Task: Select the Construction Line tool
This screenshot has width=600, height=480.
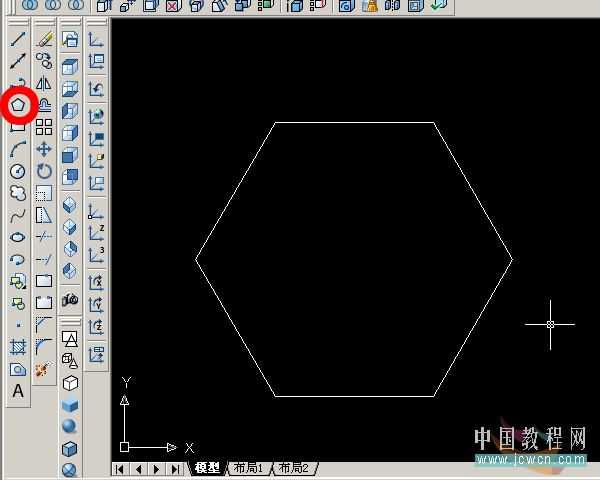Action: pos(18,61)
